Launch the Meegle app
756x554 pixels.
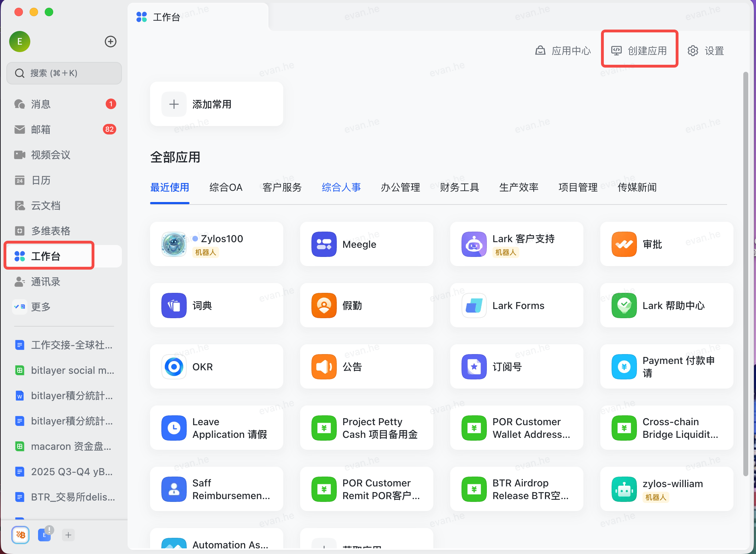pyautogui.click(x=366, y=244)
